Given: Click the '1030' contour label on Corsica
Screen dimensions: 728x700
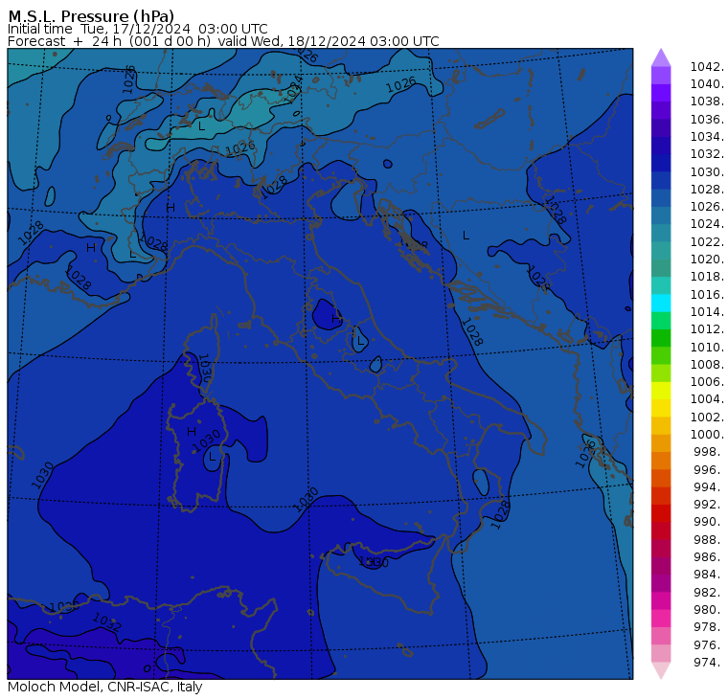Looking at the screenshot, I should (205, 368).
